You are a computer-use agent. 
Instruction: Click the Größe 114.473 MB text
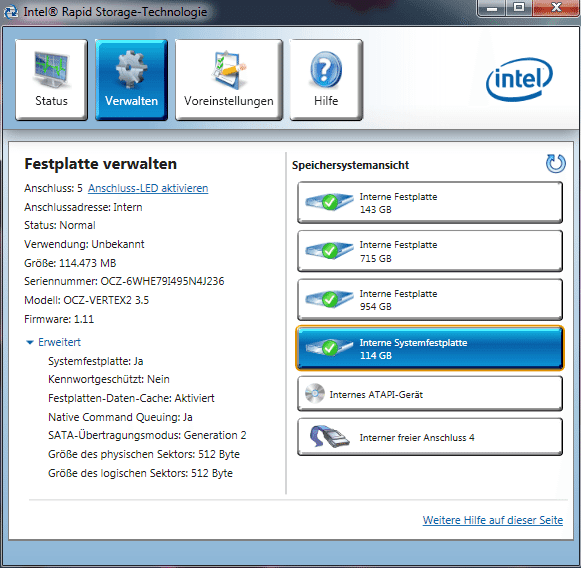(70, 263)
